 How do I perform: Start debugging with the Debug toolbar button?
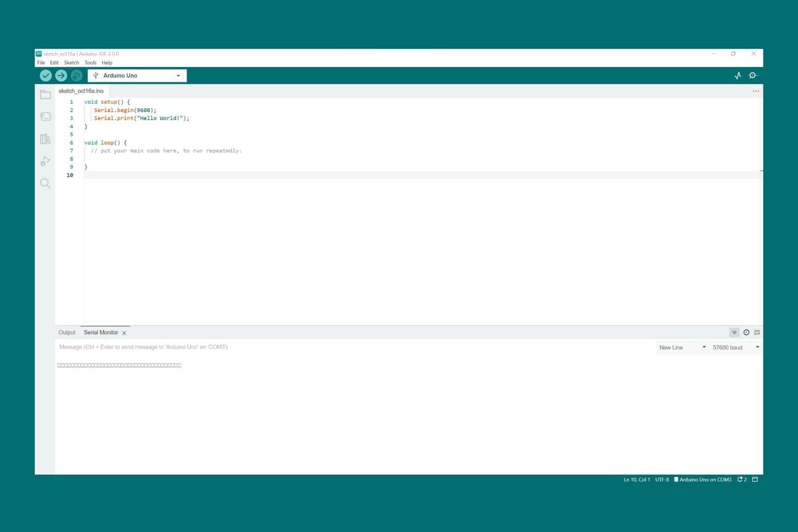click(x=76, y=75)
